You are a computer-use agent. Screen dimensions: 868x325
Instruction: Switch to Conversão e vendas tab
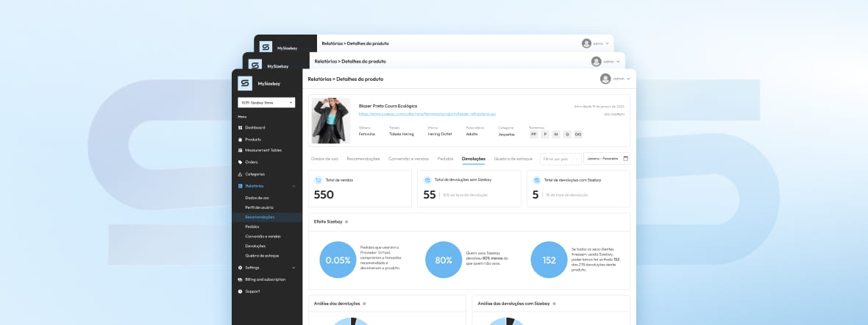[408, 159]
